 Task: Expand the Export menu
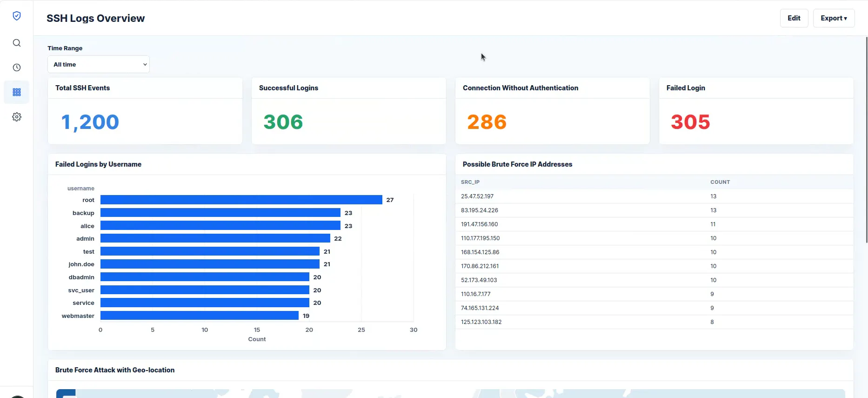coord(834,18)
